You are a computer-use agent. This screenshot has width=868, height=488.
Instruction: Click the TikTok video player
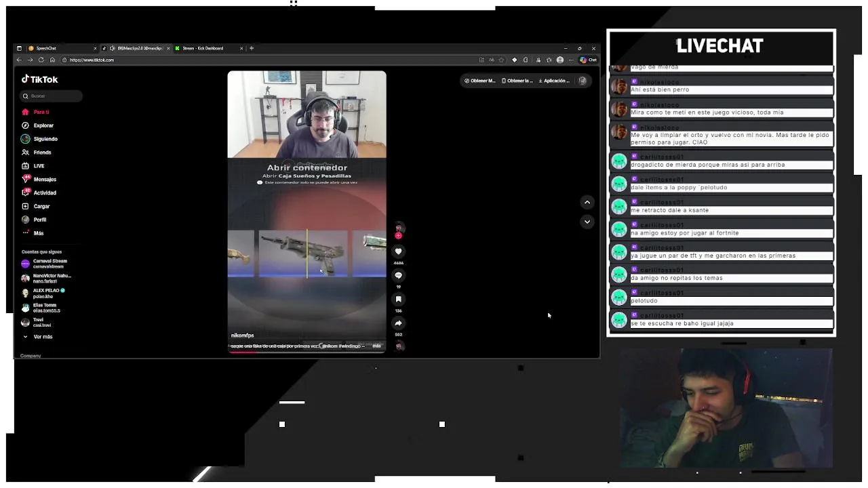[307, 211]
